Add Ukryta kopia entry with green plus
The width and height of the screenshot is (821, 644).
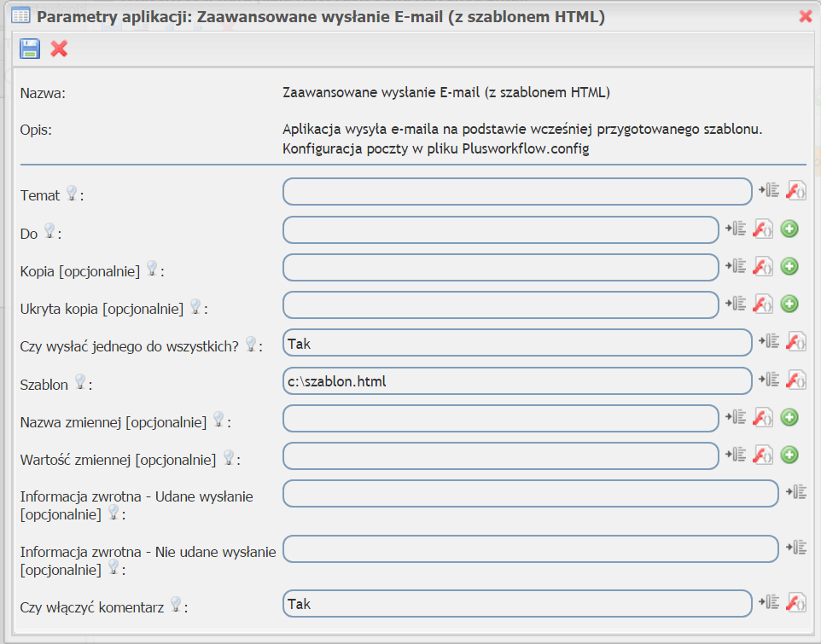[x=789, y=304]
